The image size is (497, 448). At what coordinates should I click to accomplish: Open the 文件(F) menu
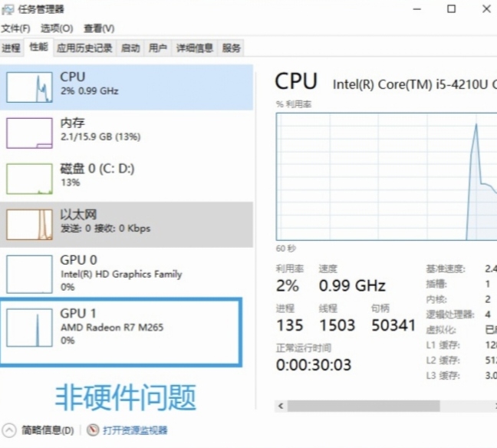coord(16,28)
